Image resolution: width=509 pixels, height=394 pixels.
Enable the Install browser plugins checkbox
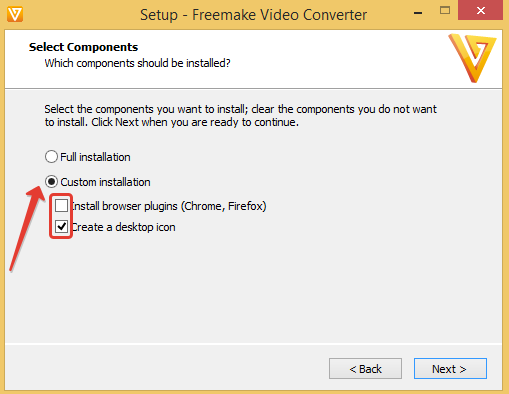click(62, 206)
